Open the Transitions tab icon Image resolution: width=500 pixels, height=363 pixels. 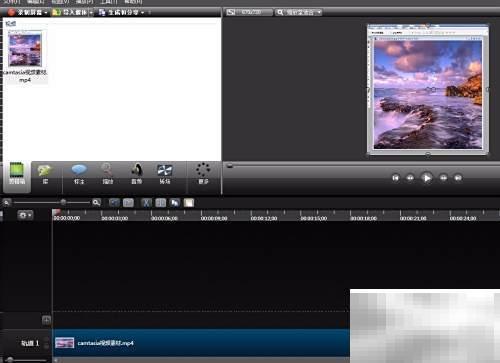coord(165,174)
